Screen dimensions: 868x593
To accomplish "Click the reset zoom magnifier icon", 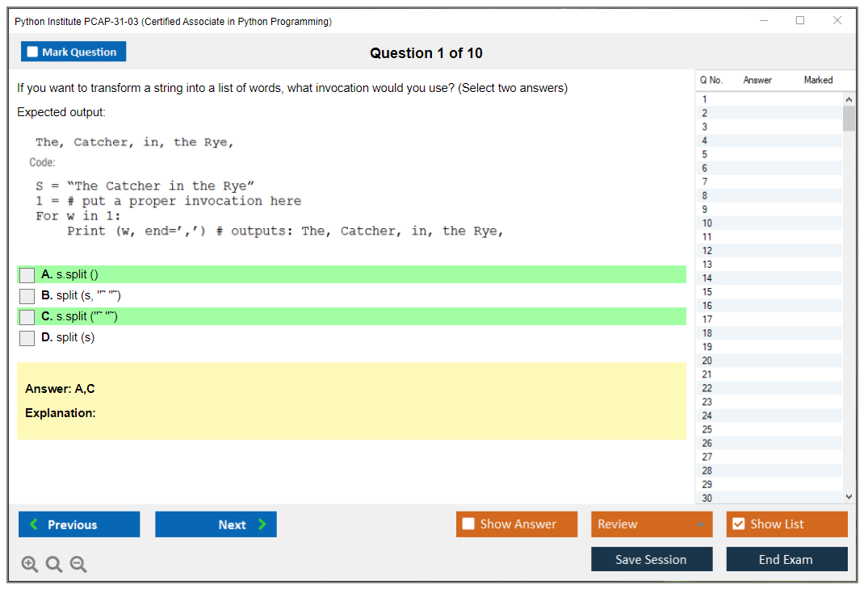I will 54,565.
